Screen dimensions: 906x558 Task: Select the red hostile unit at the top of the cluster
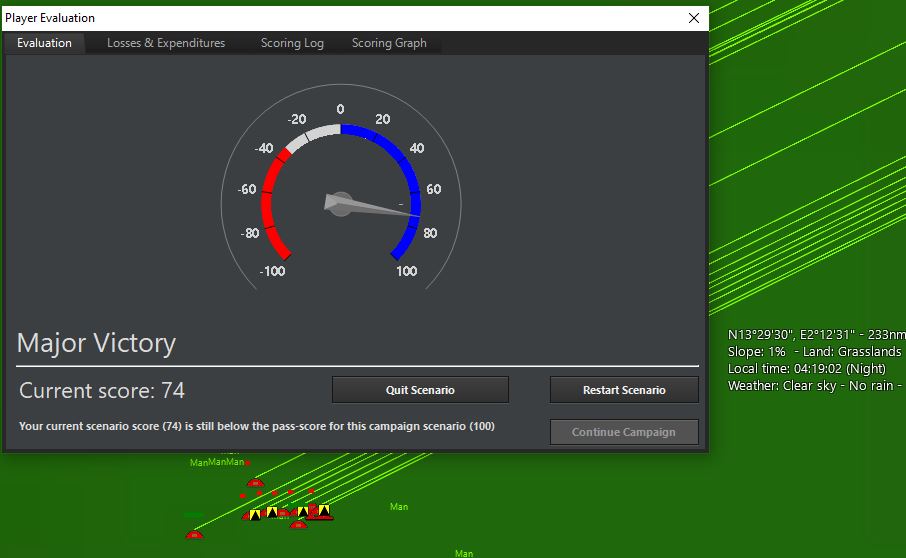[x=255, y=482]
